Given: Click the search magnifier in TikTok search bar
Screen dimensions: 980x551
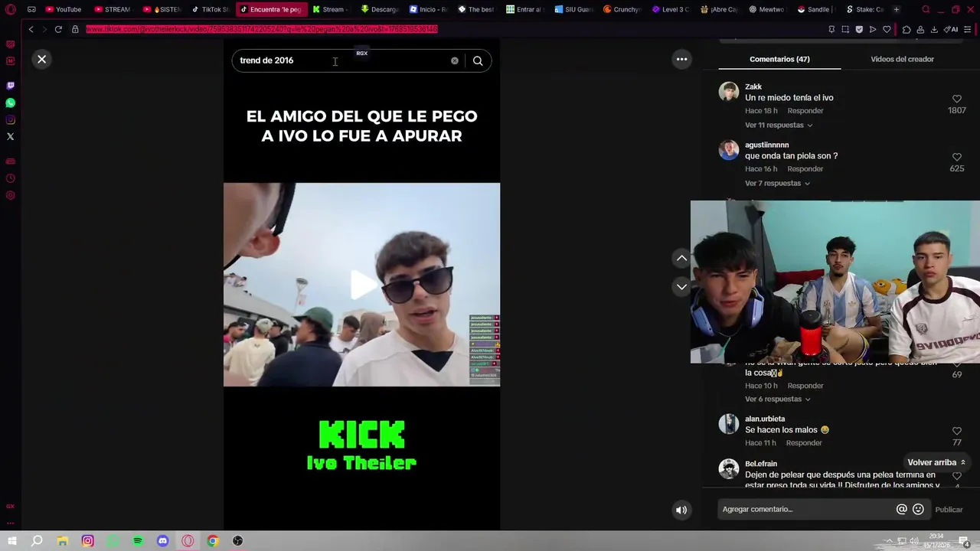Looking at the screenshot, I should click(x=478, y=60).
